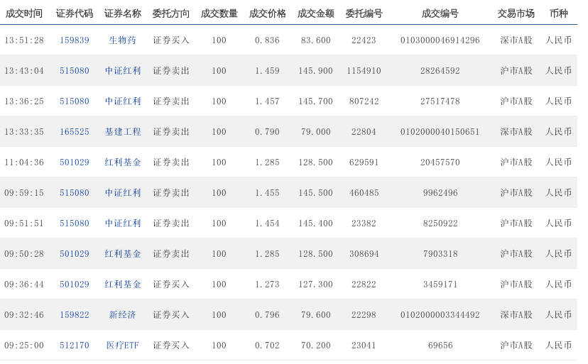Open the 基建工程 security name link

pos(123,131)
